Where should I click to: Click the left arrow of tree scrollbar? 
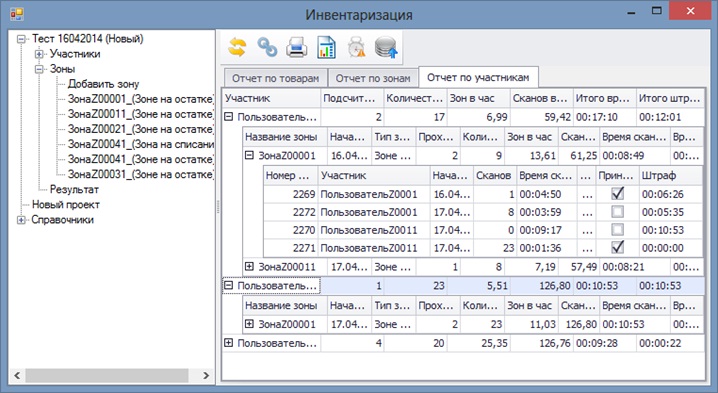coord(17,376)
